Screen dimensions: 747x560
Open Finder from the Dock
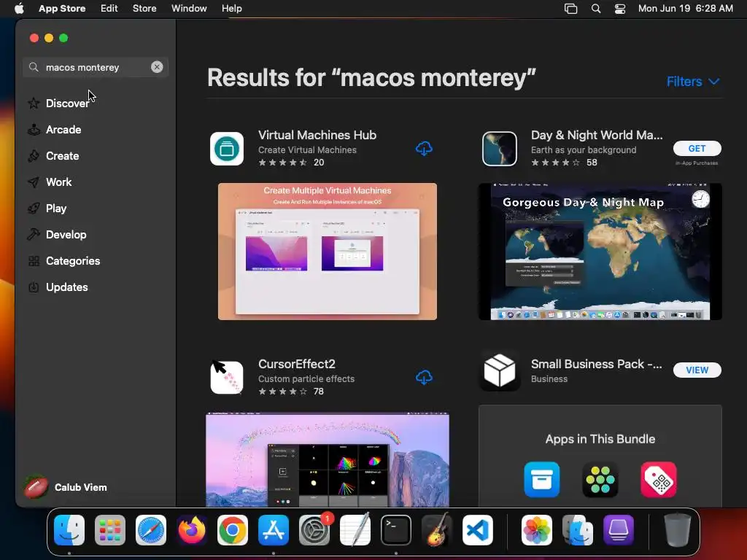(x=69, y=530)
